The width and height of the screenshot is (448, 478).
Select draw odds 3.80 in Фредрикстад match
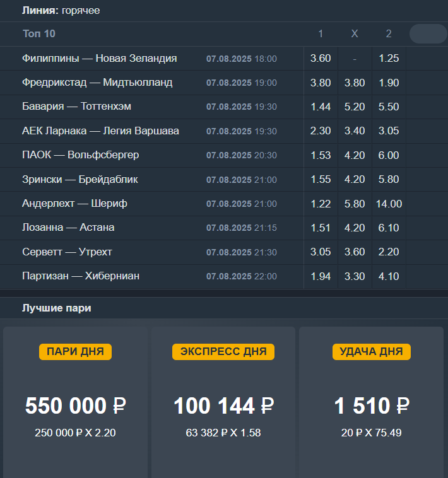click(355, 83)
